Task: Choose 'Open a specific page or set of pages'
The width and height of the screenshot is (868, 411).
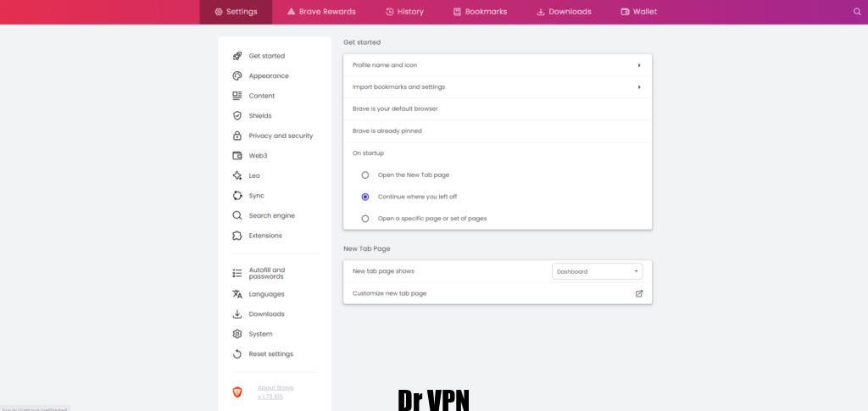Action: [x=365, y=219]
